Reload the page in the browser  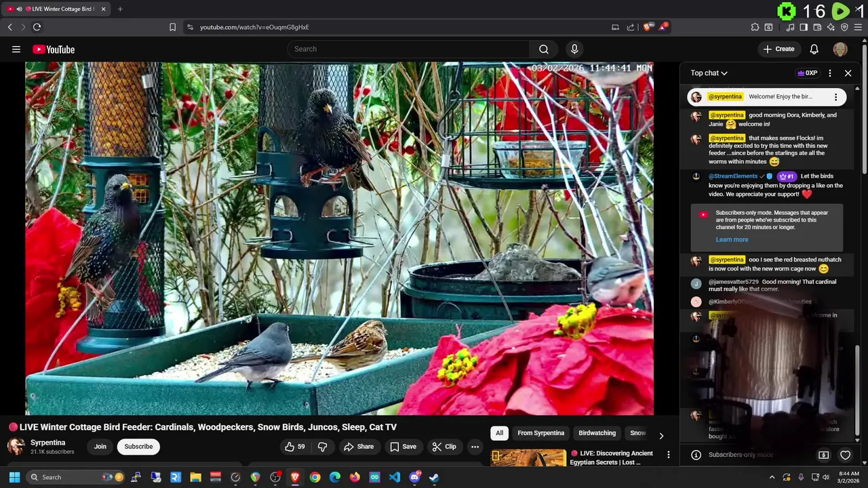tap(37, 27)
